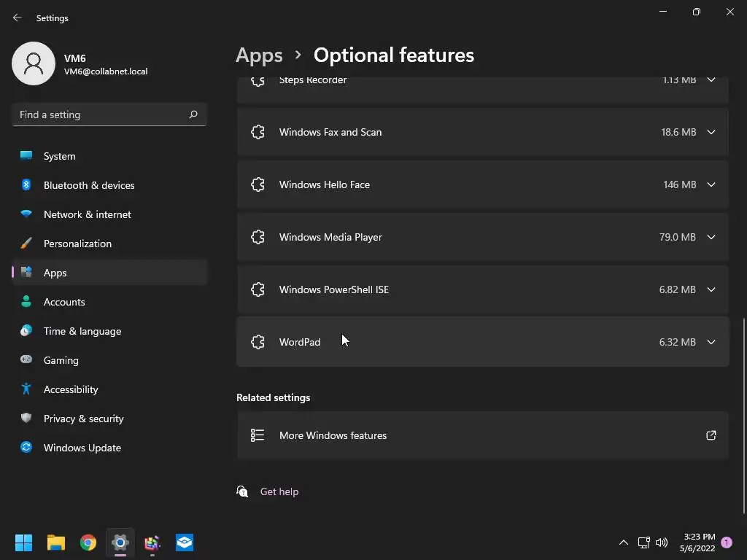This screenshot has height=560, width=747.
Task: Open external link icon for More Windows features
Action: click(x=711, y=435)
